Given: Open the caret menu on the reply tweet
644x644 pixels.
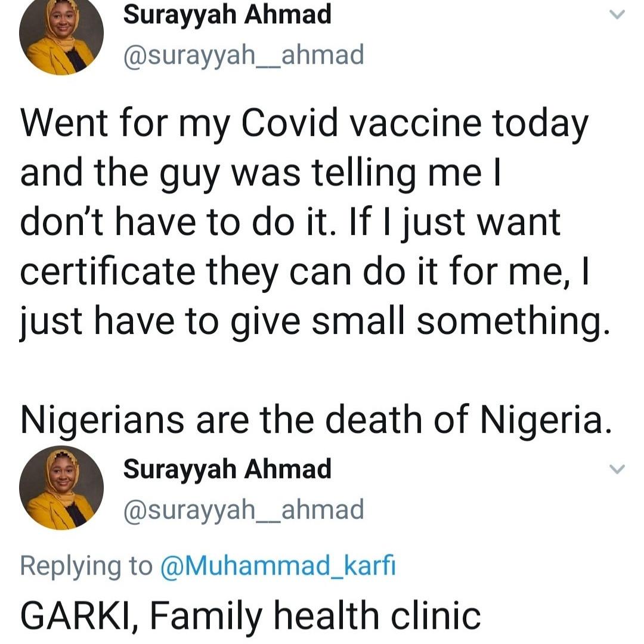Looking at the screenshot, I should tap(617, 469).
